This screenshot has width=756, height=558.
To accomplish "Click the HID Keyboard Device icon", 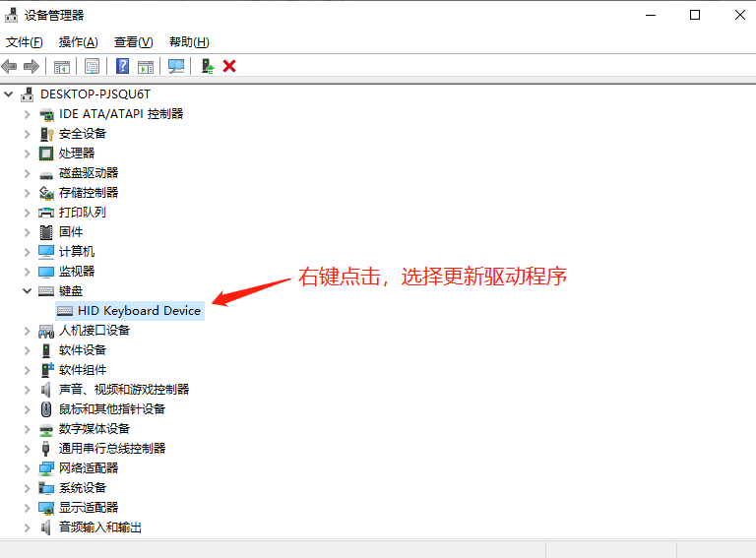I will [65, 311].
